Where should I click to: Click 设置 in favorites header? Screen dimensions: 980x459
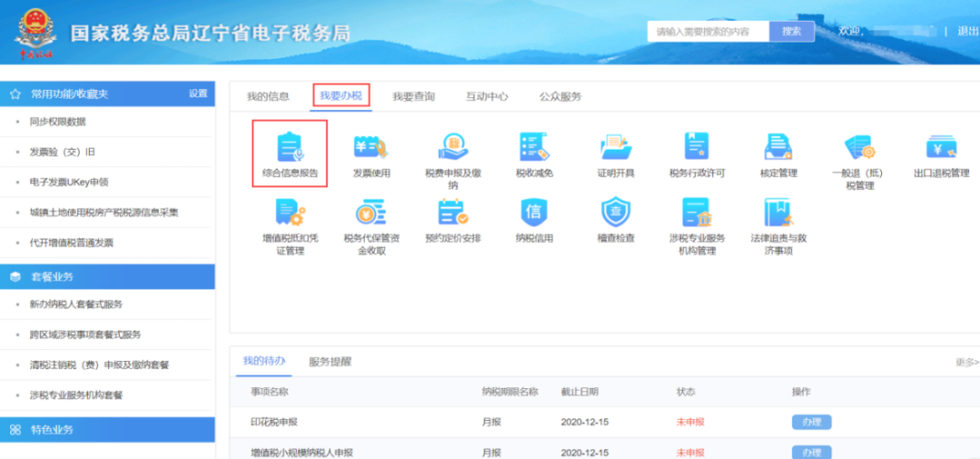pyautogui.click(x=198, y=93)
